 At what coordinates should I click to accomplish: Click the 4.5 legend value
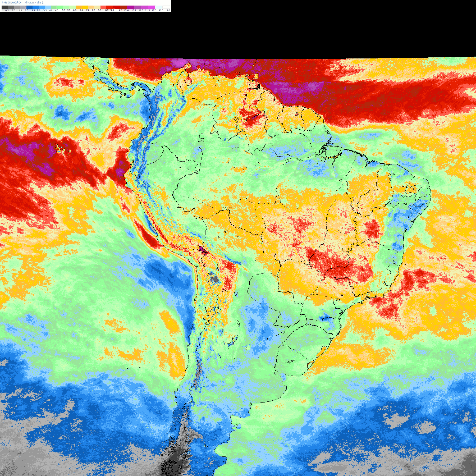click(x=57, y=10)
